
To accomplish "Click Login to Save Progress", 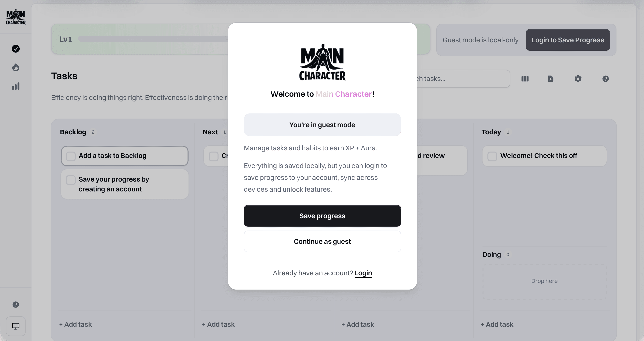I will click(568, 40).
